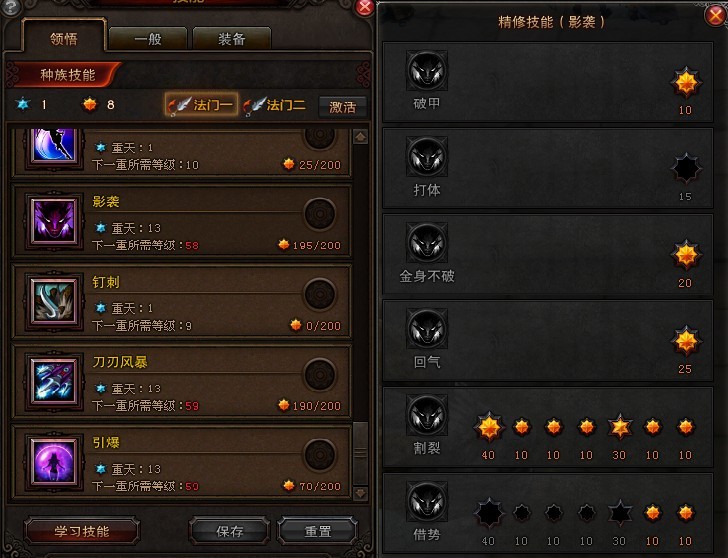Toggle the 打体 star costing 15
This screenshot has width=728, height=558.
(686, 169)
